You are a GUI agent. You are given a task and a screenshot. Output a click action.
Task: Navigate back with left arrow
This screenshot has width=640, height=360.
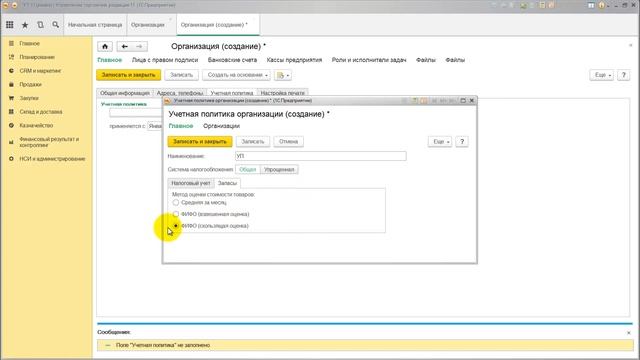[124, 47]
